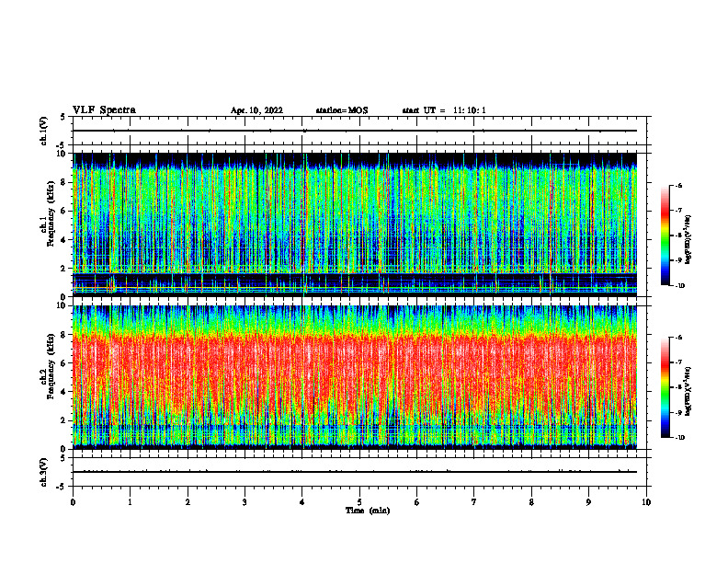
Task: Select ch.2 frequency axis "4" kHz tick label
Action: point(63,392)
